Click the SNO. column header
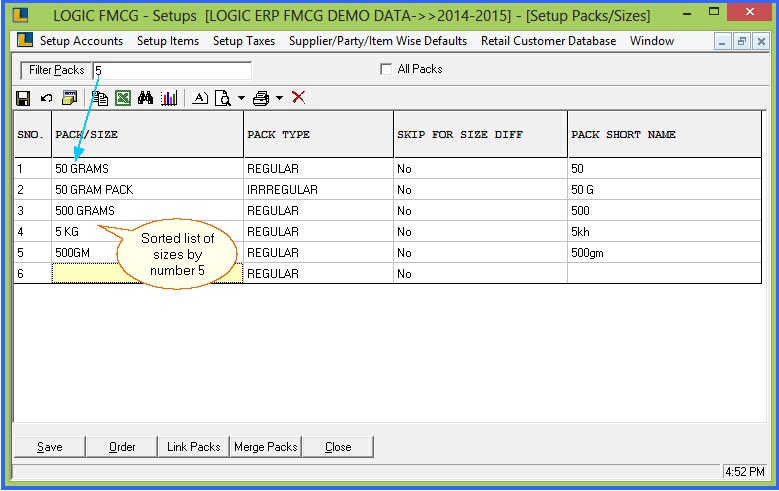779x491 pixels. click(x=33, y=134)
